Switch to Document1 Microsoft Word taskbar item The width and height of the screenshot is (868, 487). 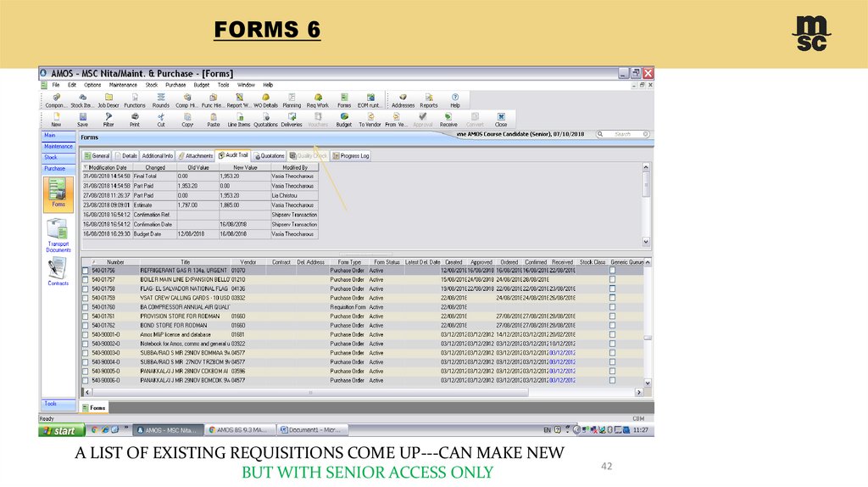(x=311, y=430)
